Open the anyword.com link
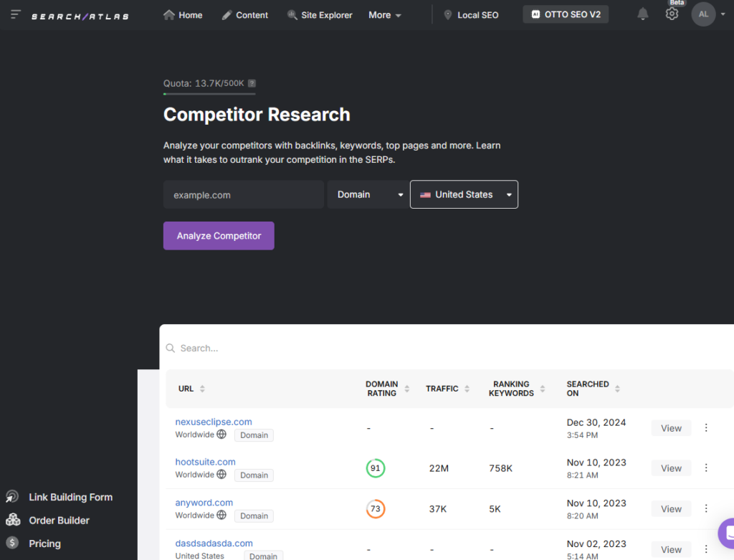 click(x=204, y=503)
